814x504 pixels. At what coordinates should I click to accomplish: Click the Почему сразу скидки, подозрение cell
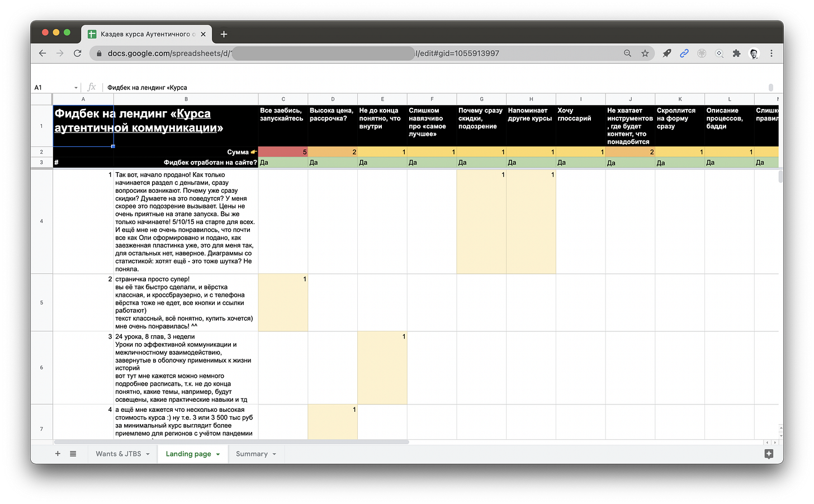tap(481, 126)
